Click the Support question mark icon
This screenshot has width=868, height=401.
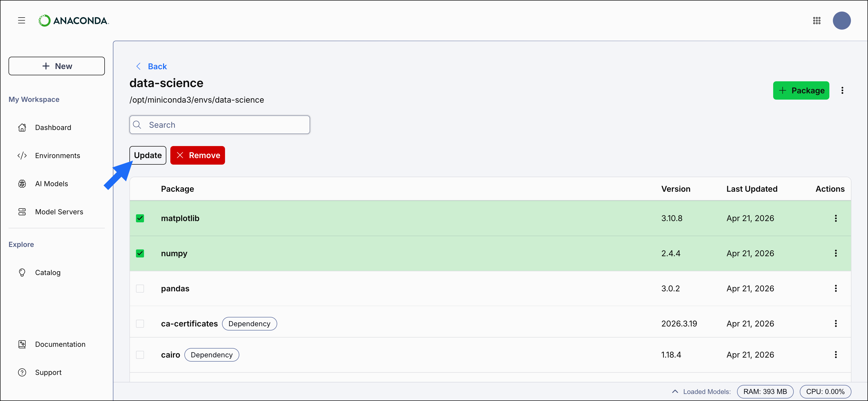click(x=22, y=372)
